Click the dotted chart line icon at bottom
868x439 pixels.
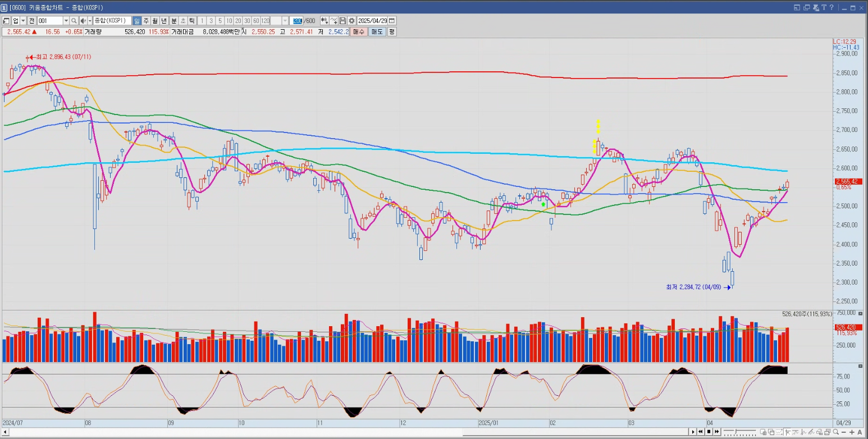pos(779,432)
